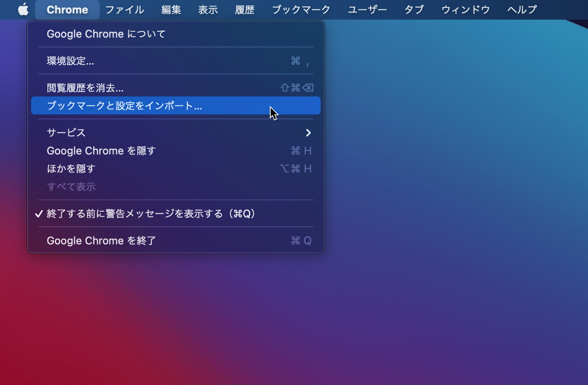Open the ファイル menu
The image size is (588, 385).
click(124, 10)
